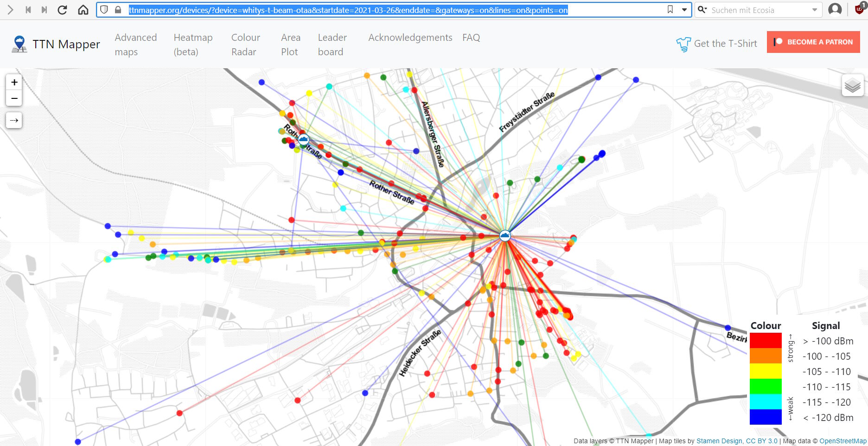Image resolution: width=868 pixels, height=446 pixels.
Task: Click the '-100 - -105' legend label
Action: [x=827, y=356]
